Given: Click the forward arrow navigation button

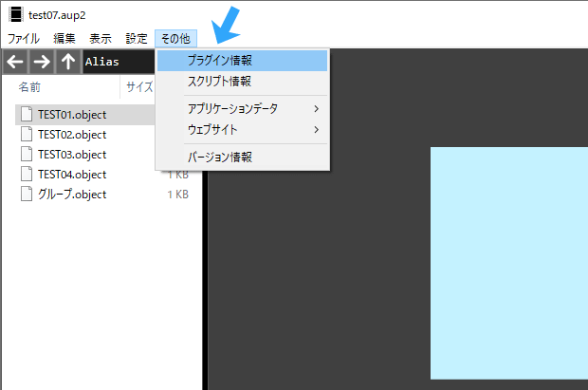Looking at the screenshot, I should click(x=42, y=63).
